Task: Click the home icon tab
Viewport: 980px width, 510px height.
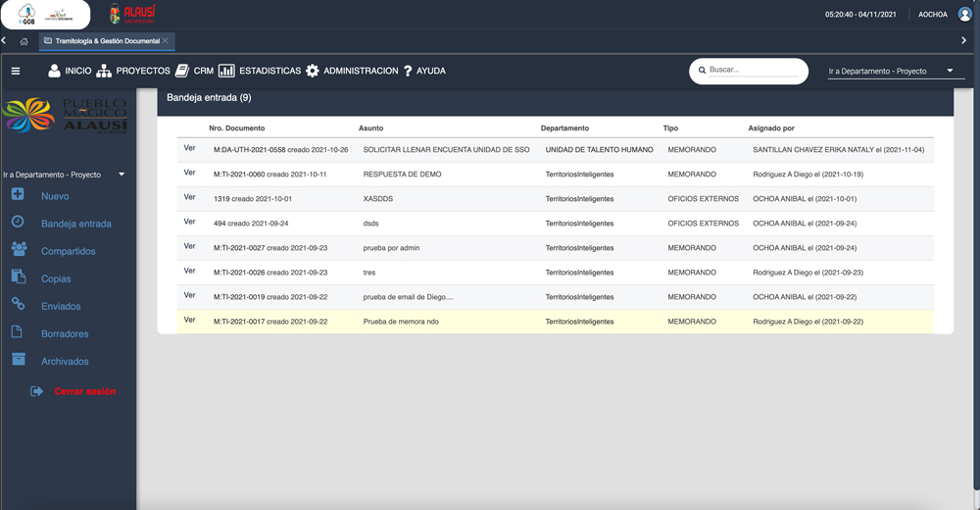Action: click(x=24, y=41)
